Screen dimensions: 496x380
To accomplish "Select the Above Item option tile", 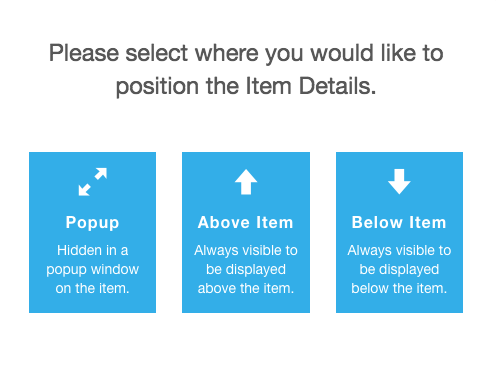I will click(x=246, y=232).
